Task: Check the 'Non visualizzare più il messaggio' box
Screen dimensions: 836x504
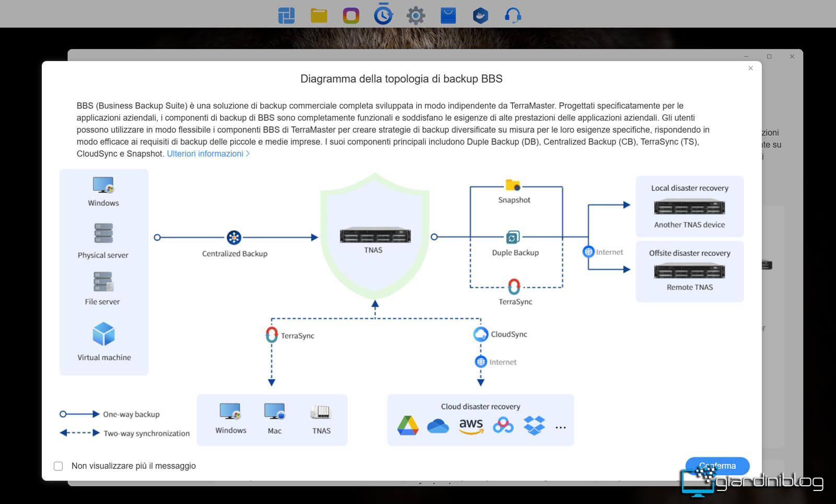Action: point(58,466)
